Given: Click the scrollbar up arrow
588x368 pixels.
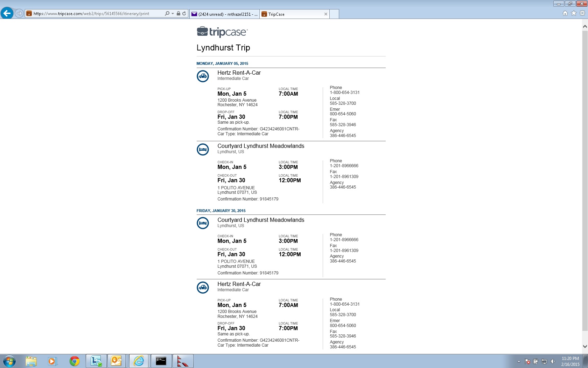Looking at the screenshot, I should pos(585,26).
